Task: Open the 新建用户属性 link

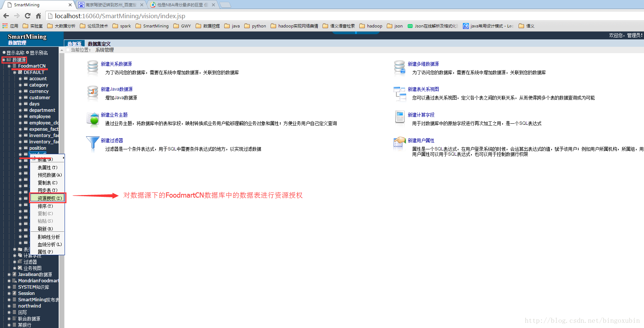Action: click(421, 140)
